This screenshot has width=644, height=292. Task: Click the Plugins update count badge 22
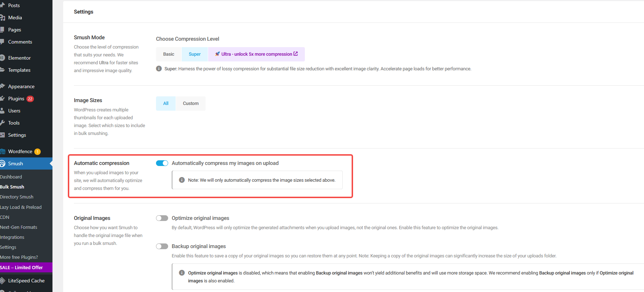(30, 99)
